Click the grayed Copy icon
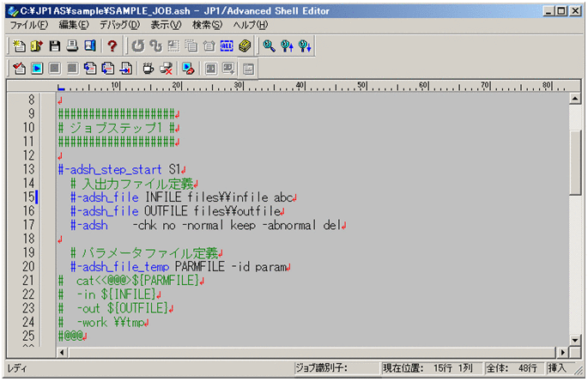Viewport: 588px width, 382px height. click(x=191, y=46)
